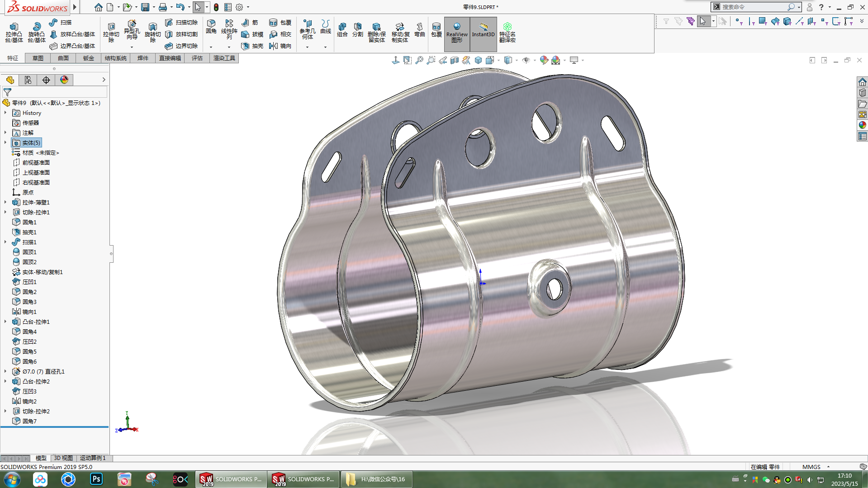Open the 曲线 curves dropdown arrow
868x488 pixels.
tap(325, 47)
